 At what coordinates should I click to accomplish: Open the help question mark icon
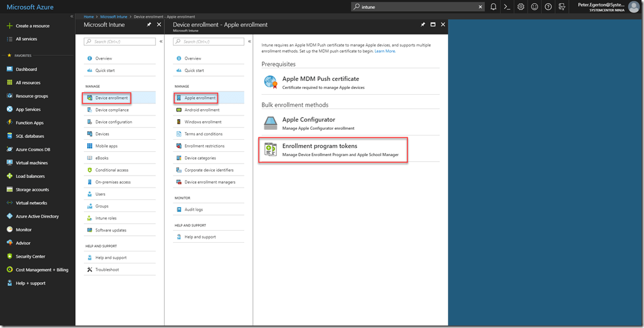point(548,7)
